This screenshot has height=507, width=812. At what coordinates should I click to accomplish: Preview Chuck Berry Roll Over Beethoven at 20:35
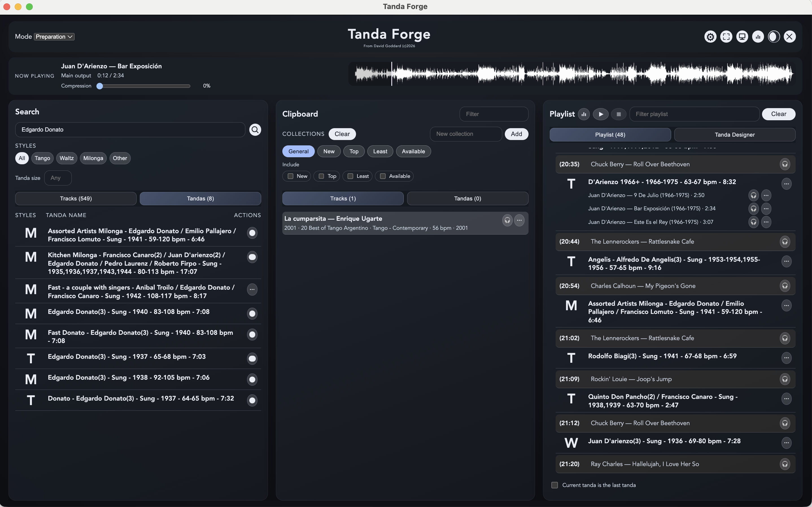click(x=785, y=164)
